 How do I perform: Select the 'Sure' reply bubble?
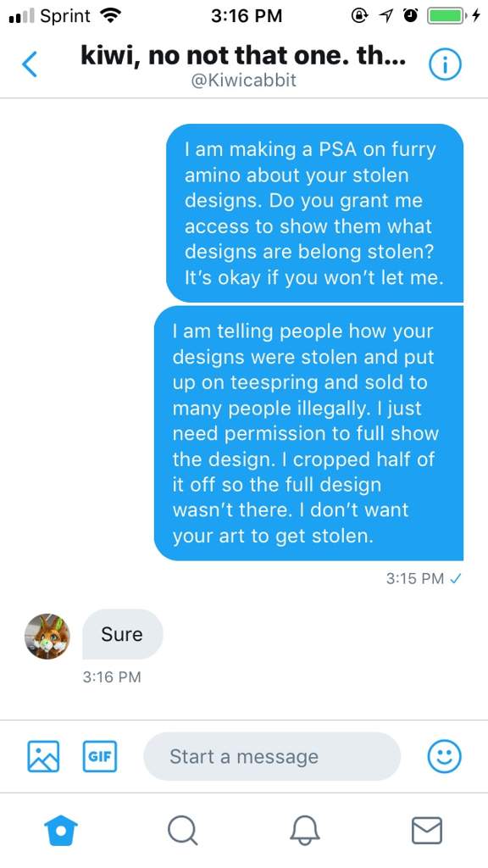[122, 634]
